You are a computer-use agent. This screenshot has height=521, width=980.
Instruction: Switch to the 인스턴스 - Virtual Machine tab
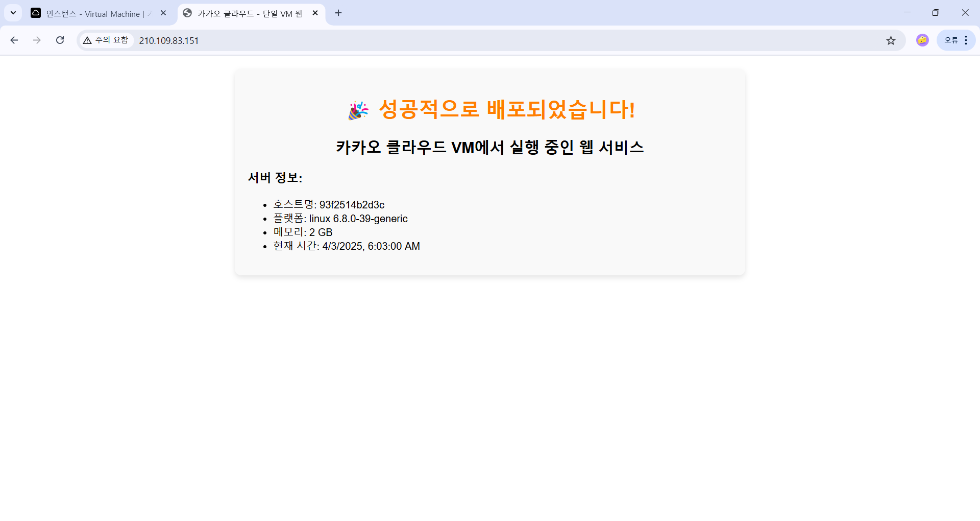[x=100, y=13]
